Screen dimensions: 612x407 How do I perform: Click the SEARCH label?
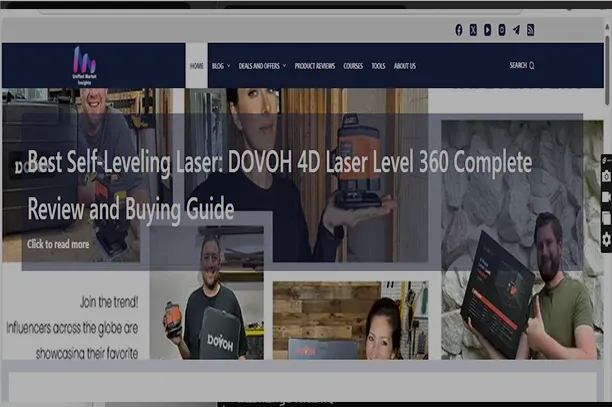518,65
